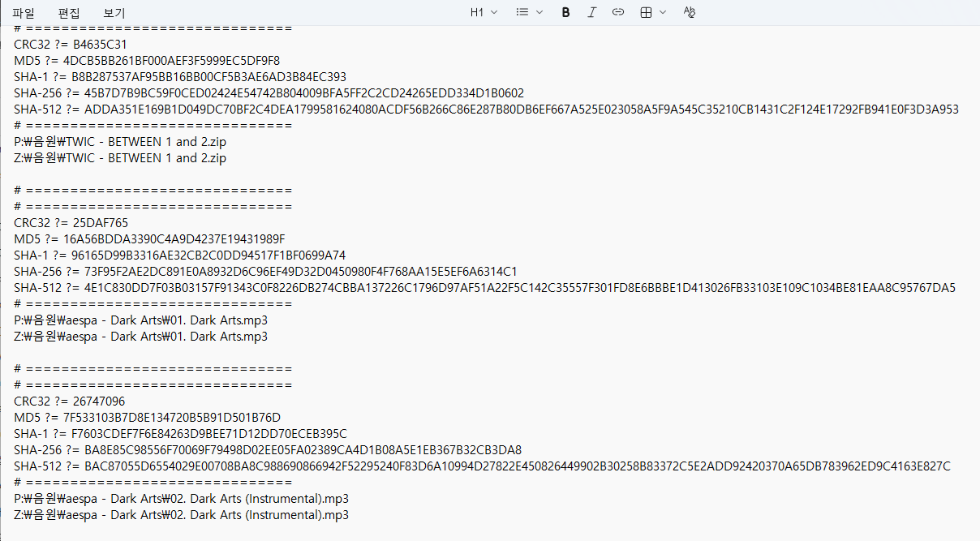
Task: Click the P: drive 02. Dark Arts (Instrumental).mp3 path
Action: 181,499
